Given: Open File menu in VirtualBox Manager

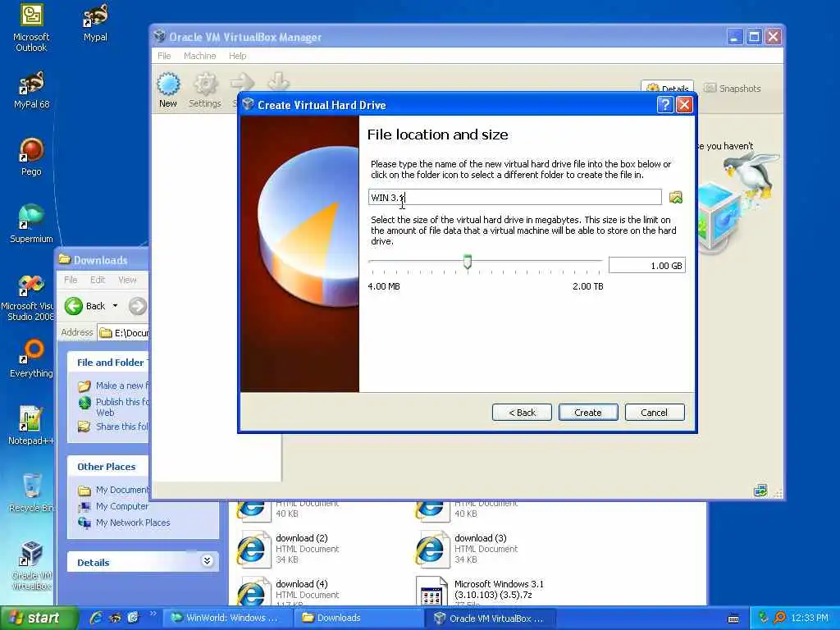Looking at the screenshot, I should (164, 56).
